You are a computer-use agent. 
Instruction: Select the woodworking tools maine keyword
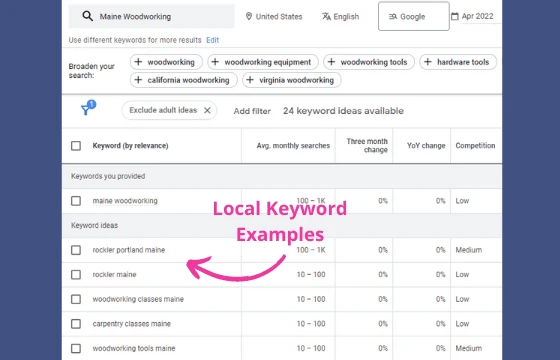pos(134,348)
